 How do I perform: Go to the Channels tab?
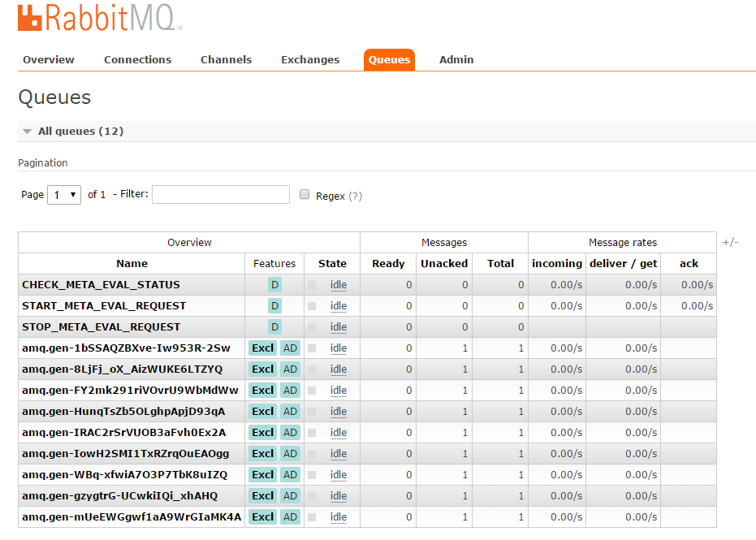pyautogui.click(x=226, y=60)
